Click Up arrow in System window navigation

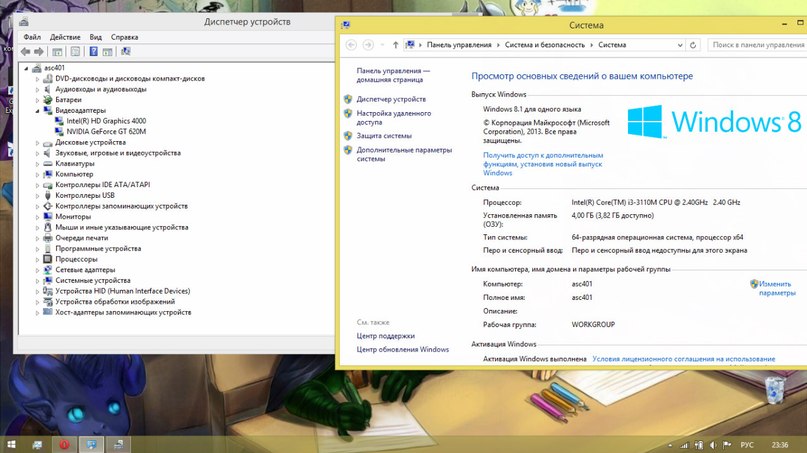[395, 45]
